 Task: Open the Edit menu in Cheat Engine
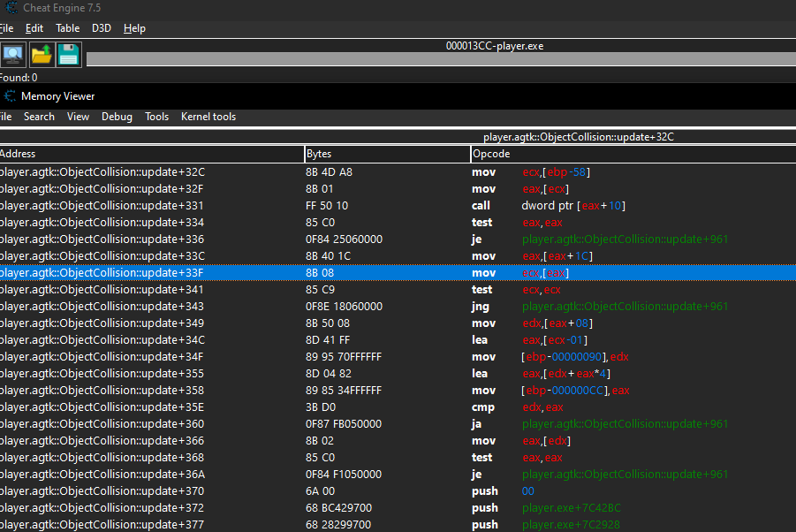[x=34, y=28]
